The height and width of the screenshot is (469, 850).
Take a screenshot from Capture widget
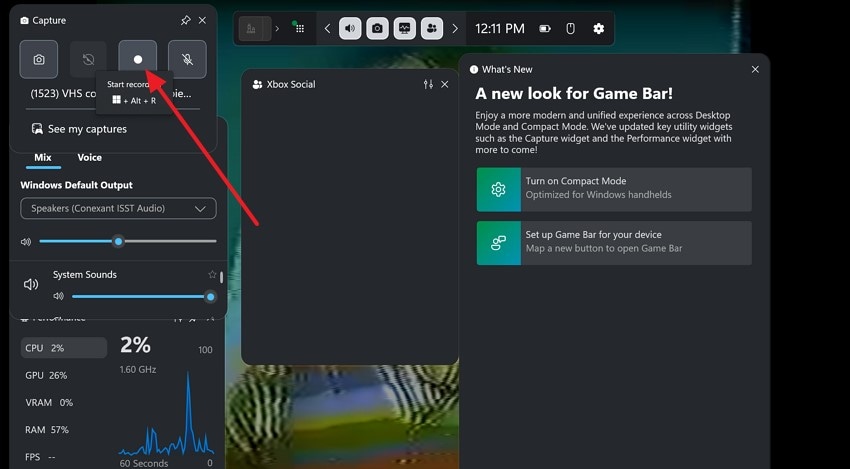click(38, 60)
